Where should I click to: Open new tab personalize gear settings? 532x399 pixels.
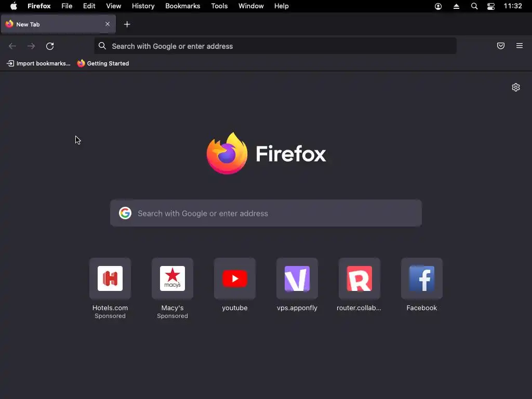[516, 87]
